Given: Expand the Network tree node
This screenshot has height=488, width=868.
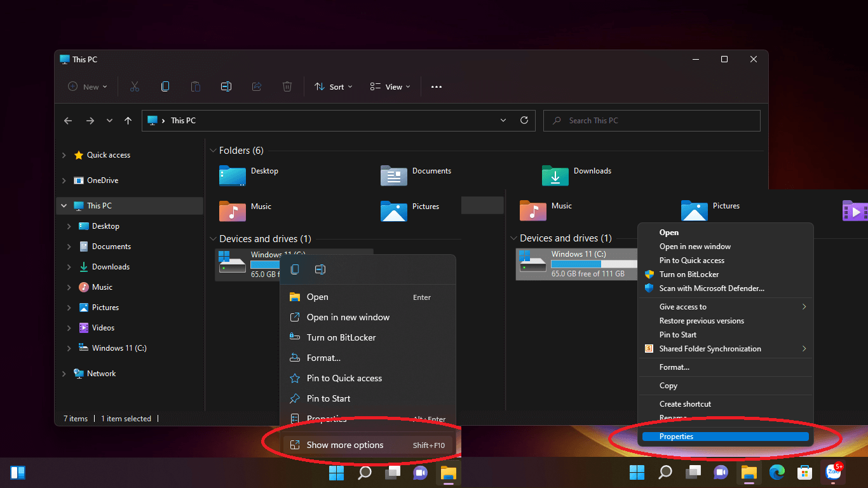Looking at the screenshot, I should click(x=64, y=374).
